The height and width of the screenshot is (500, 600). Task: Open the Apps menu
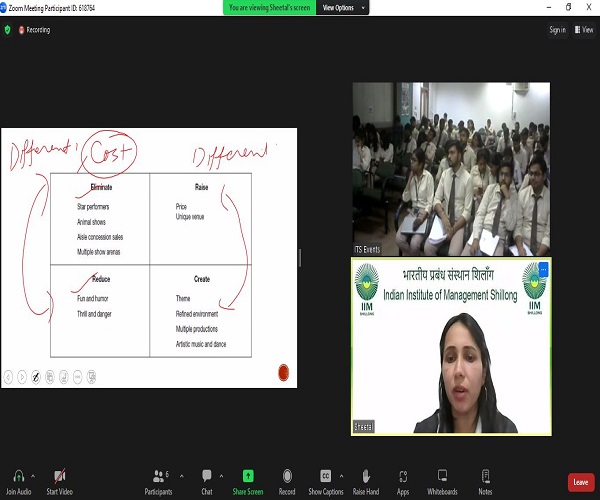pos(403,482)
